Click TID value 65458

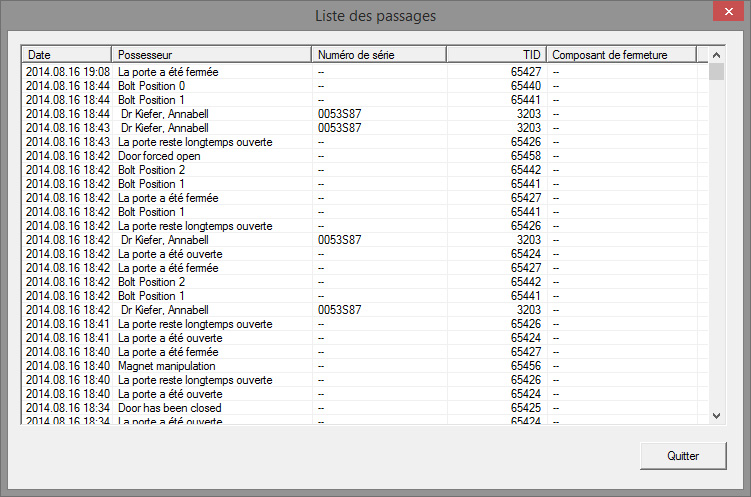(526, 157)
